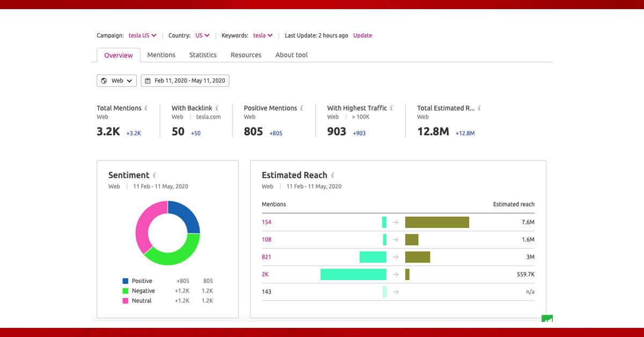644x337 pixels.
Task: Click the 143 mentions value
Action: [x=267, y=292]
